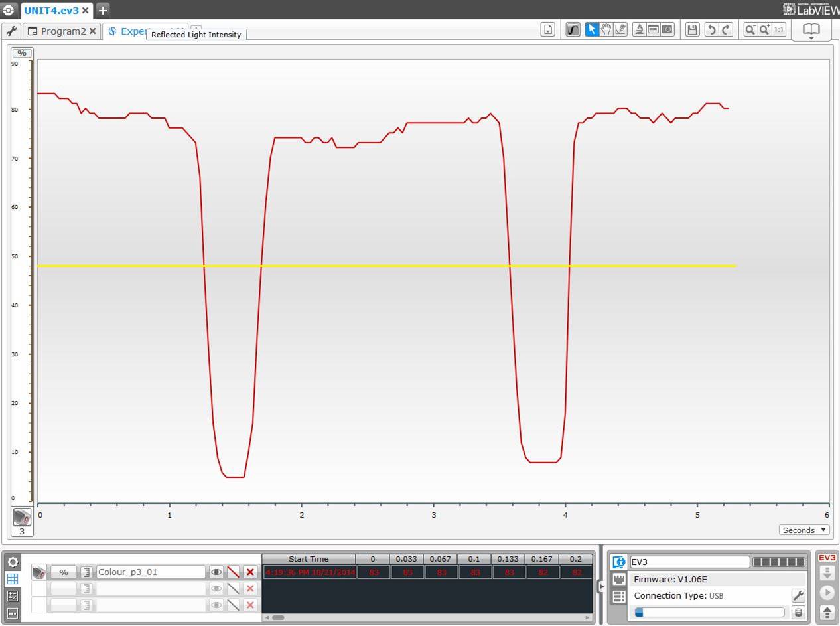
Task: Toggle the Dataset Table view tab
Action: 12,579
